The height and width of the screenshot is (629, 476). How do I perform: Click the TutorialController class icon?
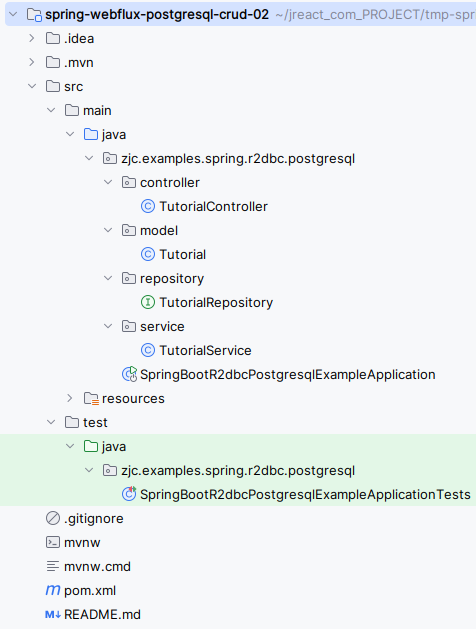(148, 206)
